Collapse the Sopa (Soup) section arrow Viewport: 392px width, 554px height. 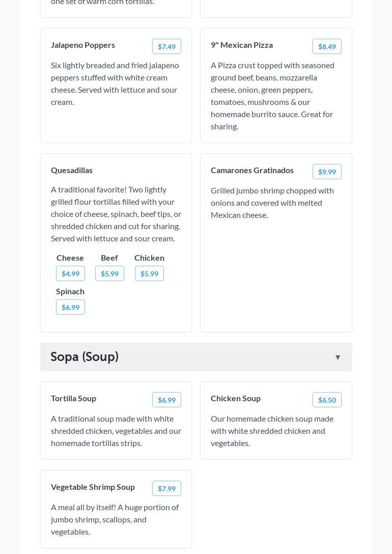[x=338, y=357]
